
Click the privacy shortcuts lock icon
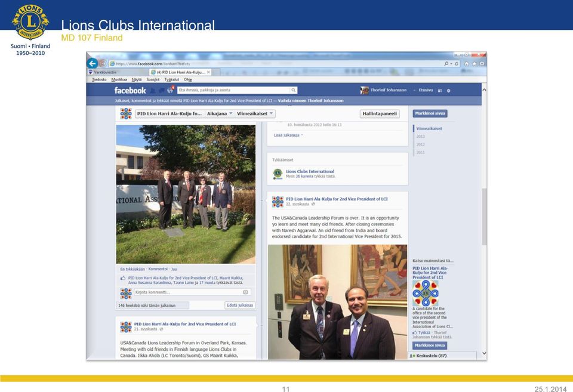pyautogui.click(x=440, y=91)
